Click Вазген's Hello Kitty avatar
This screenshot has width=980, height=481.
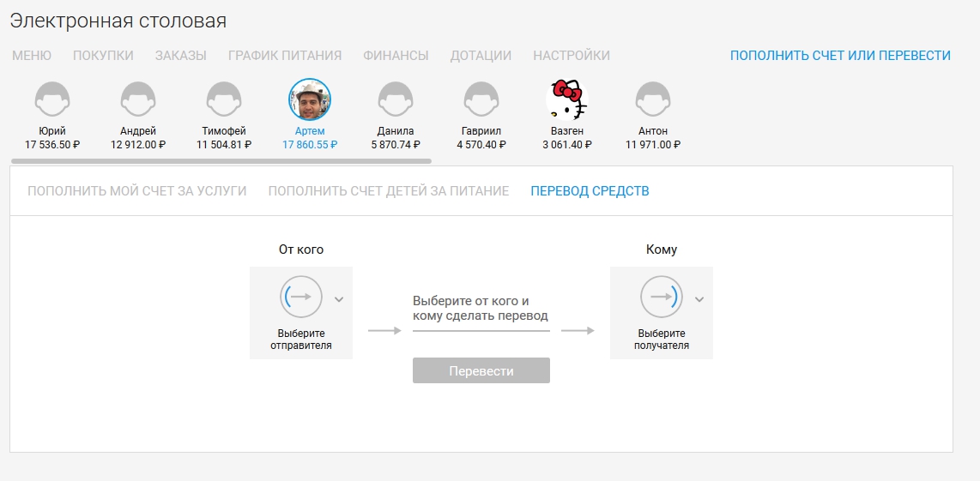point(567,99)
